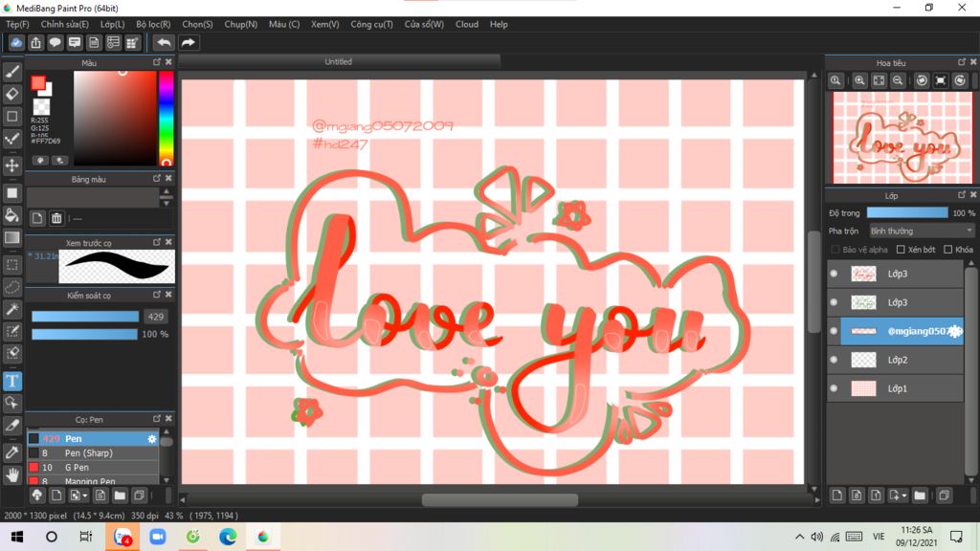Enable the Khóa lock checkbox

[x=948, y=250]
